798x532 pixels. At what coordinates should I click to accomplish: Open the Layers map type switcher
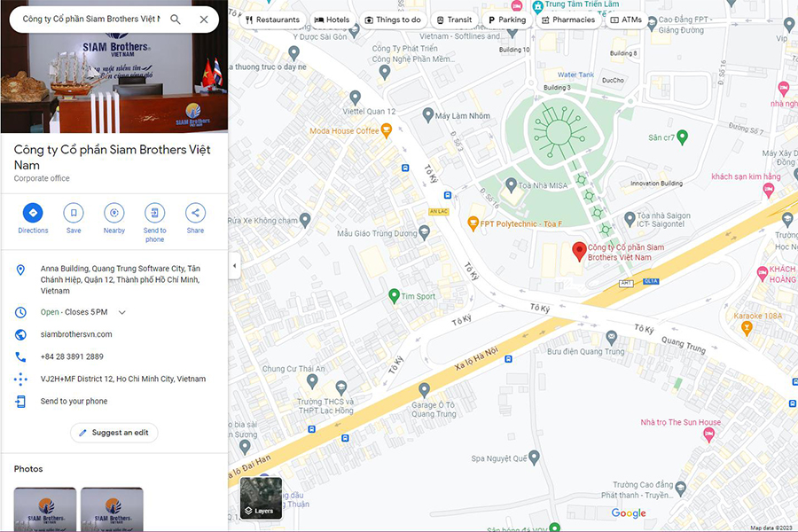tap(261, 498)
